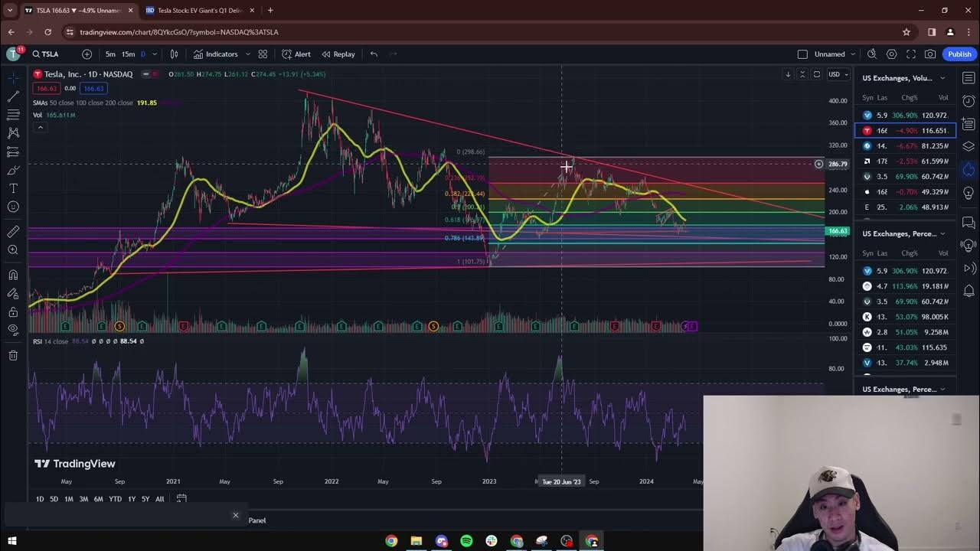Click the browser address bar URL
The width and height of the screenshot is (980, 551).
[179, 32]
